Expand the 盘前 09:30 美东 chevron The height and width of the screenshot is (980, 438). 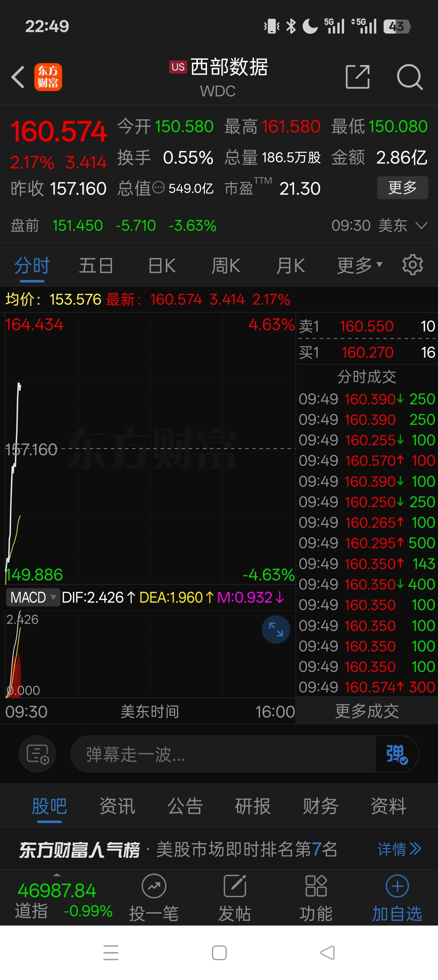click(x=421, y=226)
